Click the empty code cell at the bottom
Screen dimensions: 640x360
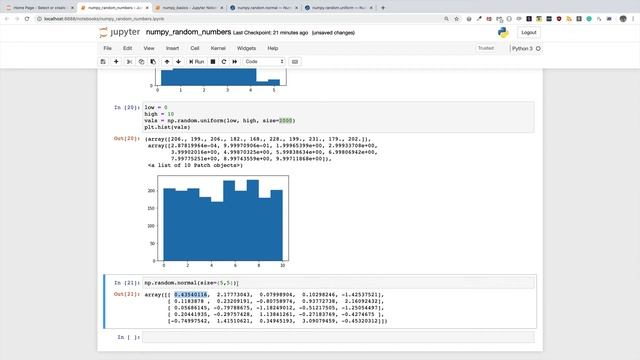(x=338, y=337)
